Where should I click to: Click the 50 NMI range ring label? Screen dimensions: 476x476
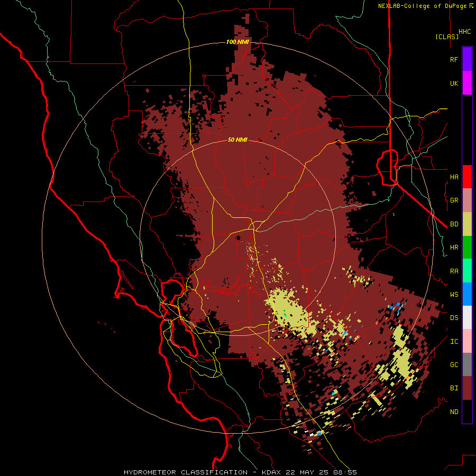coord(237,140)
